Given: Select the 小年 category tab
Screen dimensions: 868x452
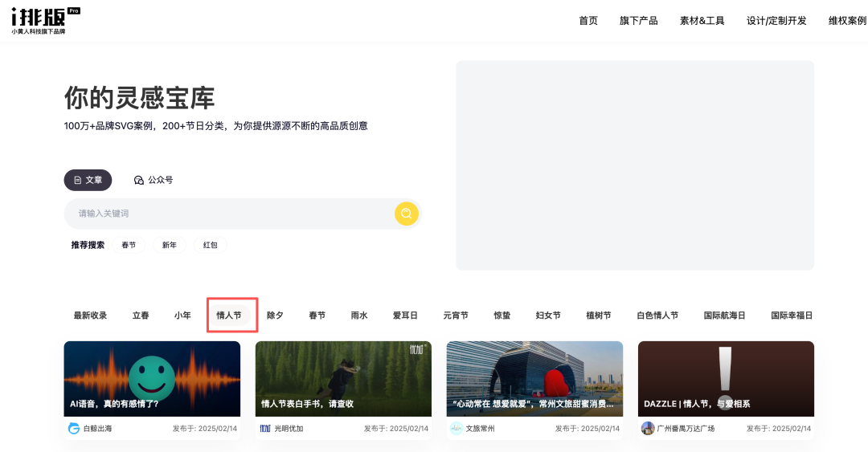Looking at the screenshot, I should click(x=182, y=316).
